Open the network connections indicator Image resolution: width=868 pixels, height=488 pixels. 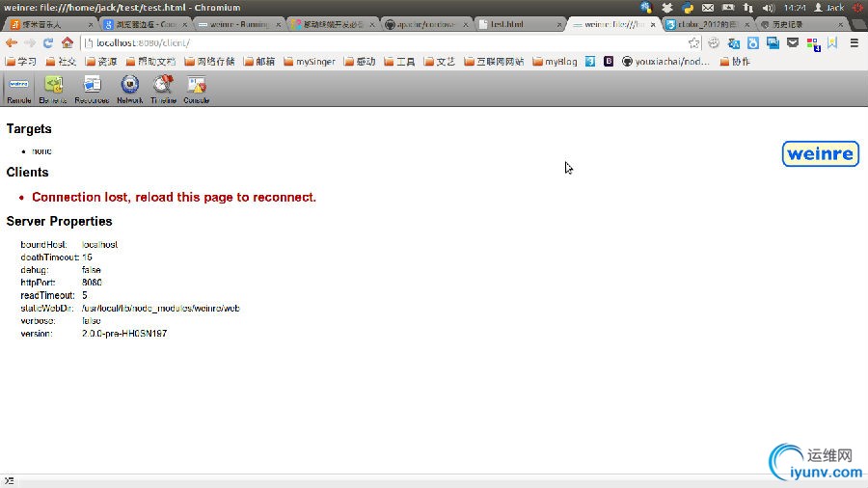(748, 7)
